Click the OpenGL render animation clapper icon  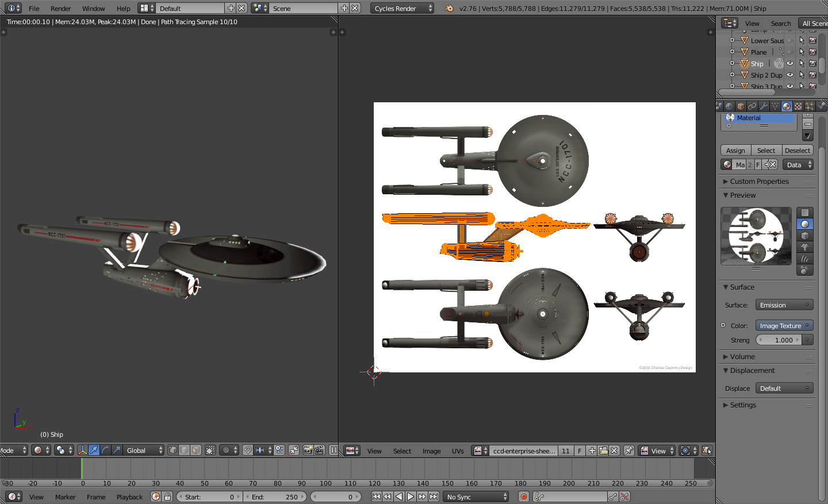coord(319,451)
